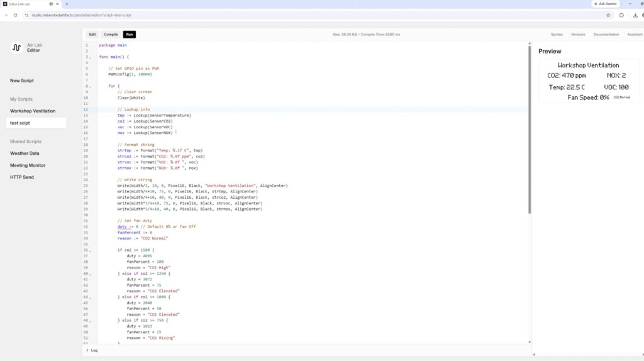Collapse the if co2 >= 1500 fold at line 36
The height and width of the screenshot is (361, 644).
tap(91, 250)
